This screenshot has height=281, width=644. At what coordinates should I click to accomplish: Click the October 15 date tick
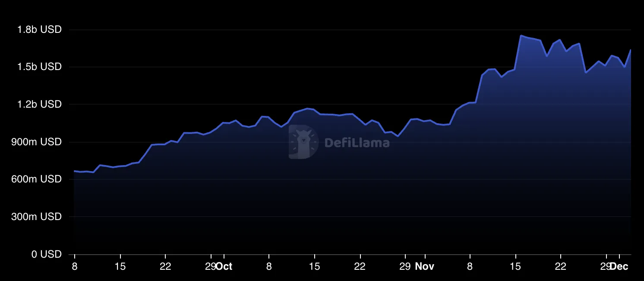(x=315, y=266)
